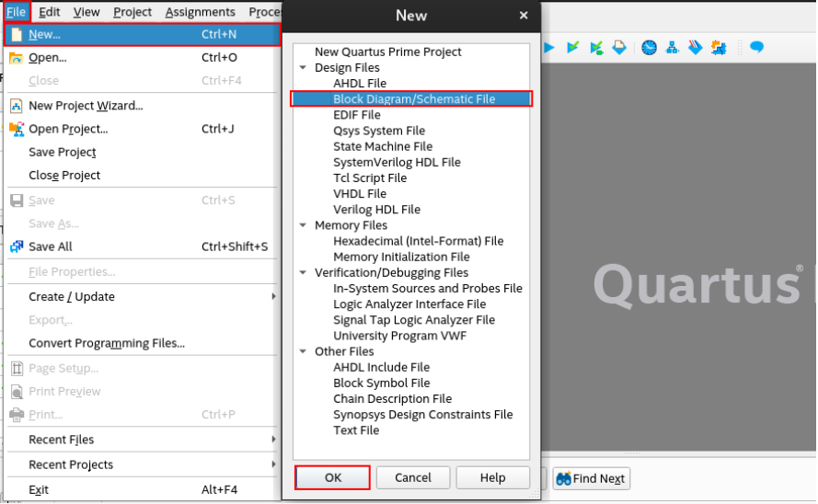This screenshot has width=818, height=504.
Task: Select EDIF File in the list
Action: coord(357,115)
